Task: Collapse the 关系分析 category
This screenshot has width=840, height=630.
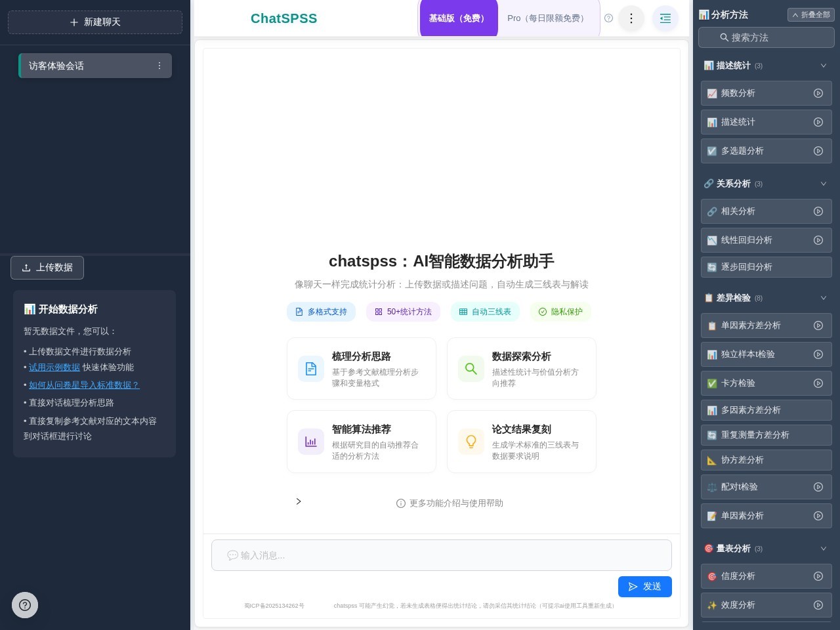Action: click(824, 184)
